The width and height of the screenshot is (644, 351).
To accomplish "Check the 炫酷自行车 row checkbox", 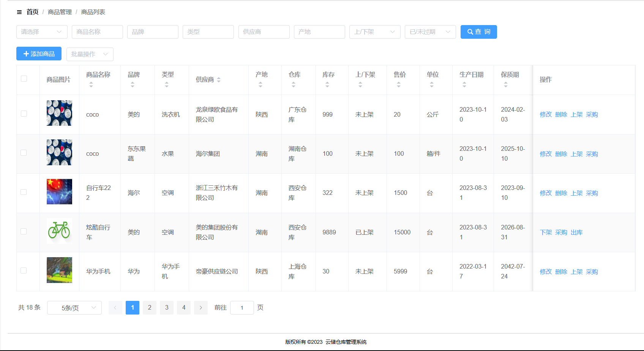I will click(24, 231).
